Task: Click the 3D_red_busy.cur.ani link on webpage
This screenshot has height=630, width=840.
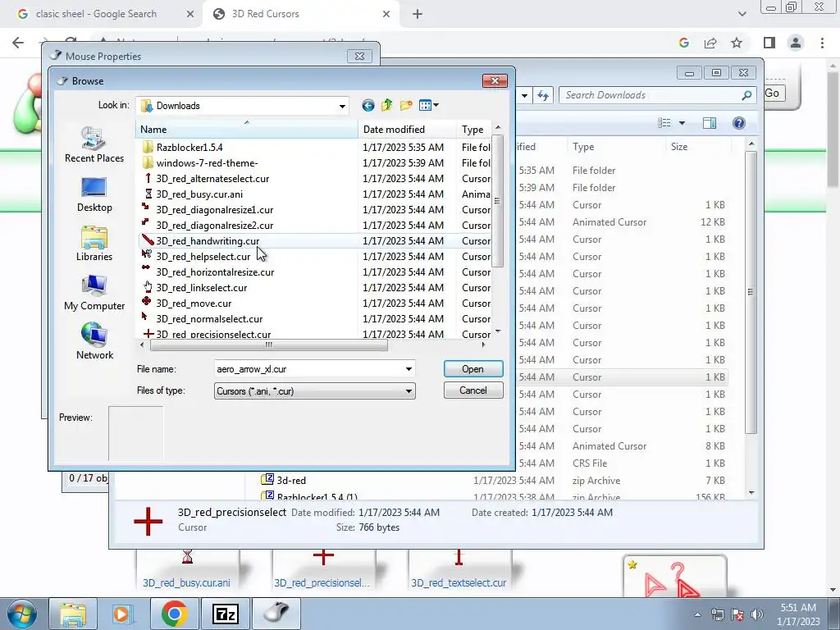Action: tap(186, 583)
